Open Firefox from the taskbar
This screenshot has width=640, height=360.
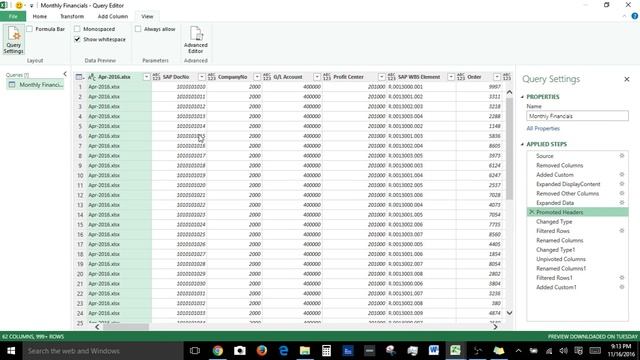pyautogui.click(x=262, y=351)
